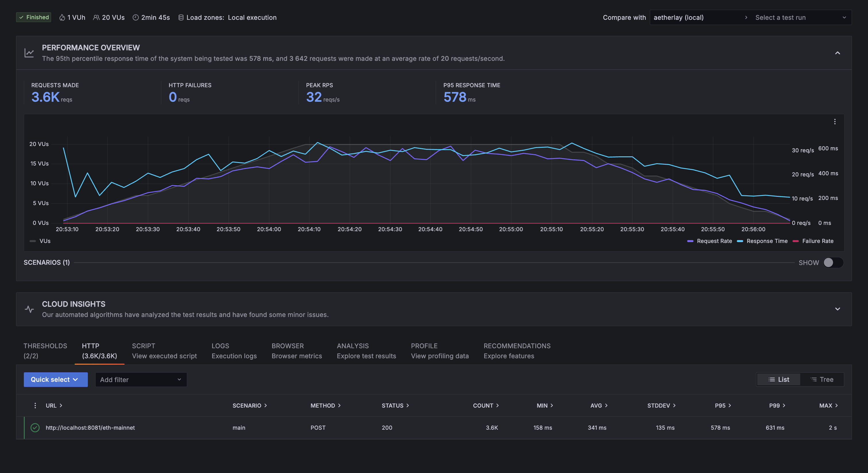This screenshot has height=473, width=868.
Task: Expand the Cloud Insights panel
Action: pos(837,309)
